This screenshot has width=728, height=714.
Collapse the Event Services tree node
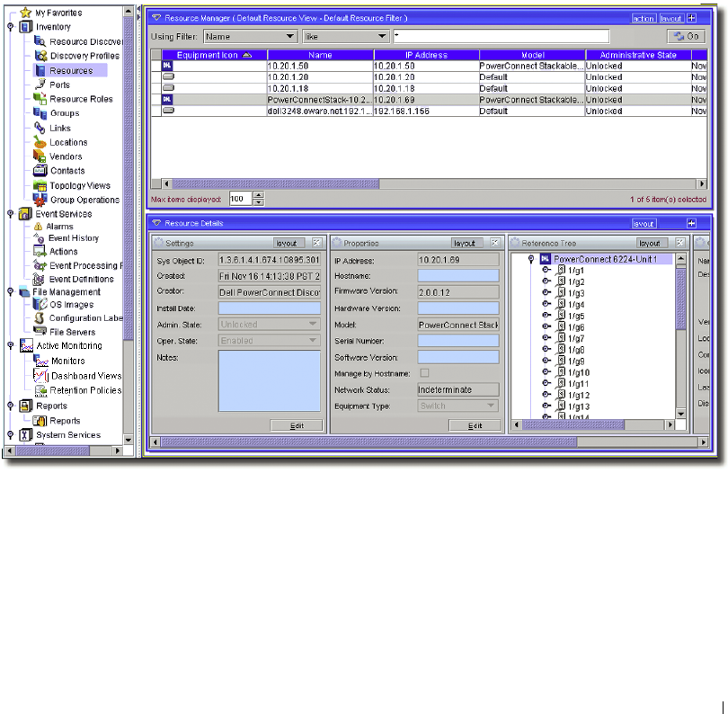[x=10, y=214]
